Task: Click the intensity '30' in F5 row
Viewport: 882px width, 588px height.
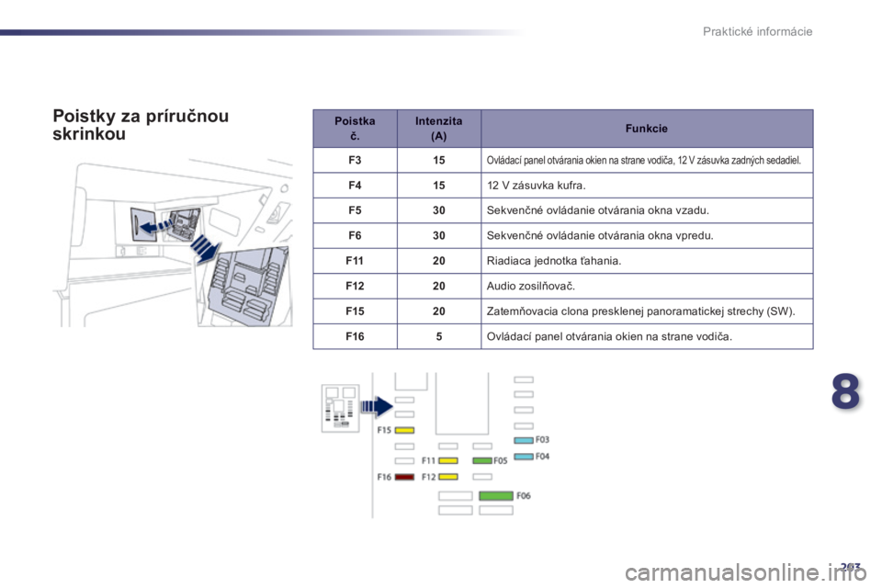Action: tap(439, 210)
